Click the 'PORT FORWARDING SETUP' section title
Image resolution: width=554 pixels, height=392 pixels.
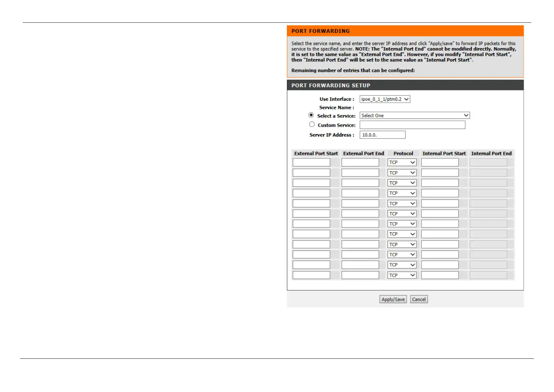pos(331,85)
